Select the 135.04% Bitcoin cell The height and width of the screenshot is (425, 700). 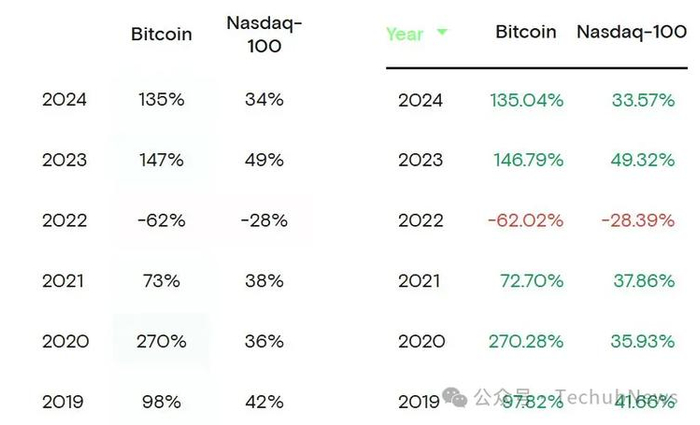click(x=526, y=100)
